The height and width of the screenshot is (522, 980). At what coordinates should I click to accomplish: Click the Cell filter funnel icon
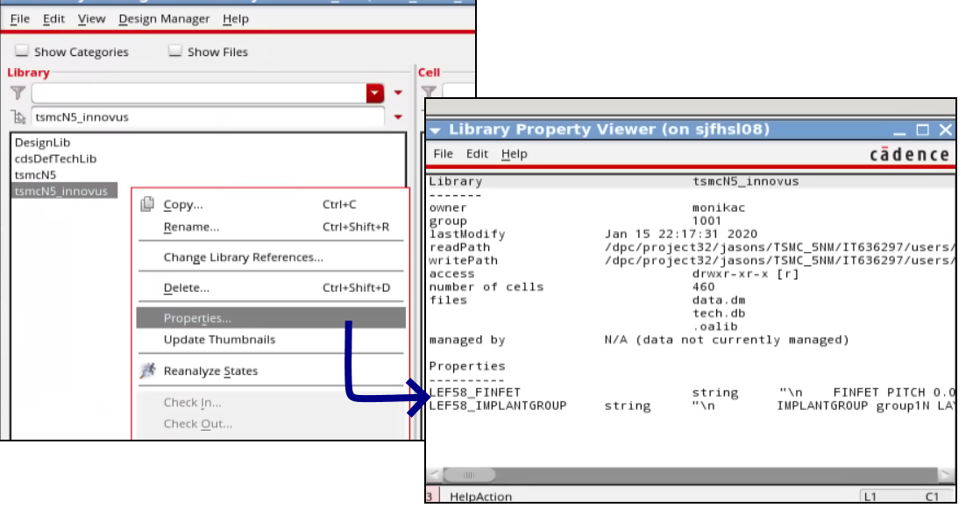(429, 93)
